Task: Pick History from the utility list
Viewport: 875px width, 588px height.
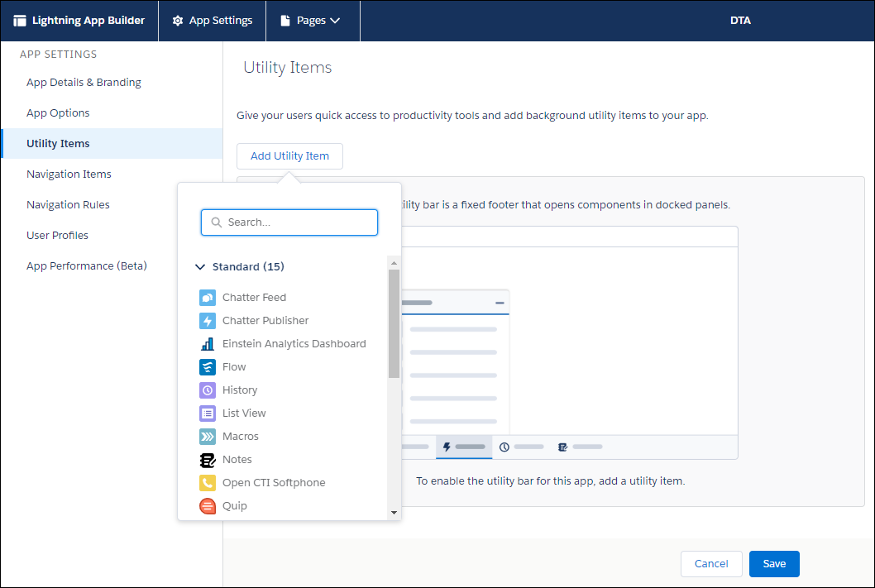Action: coord(239,390)
